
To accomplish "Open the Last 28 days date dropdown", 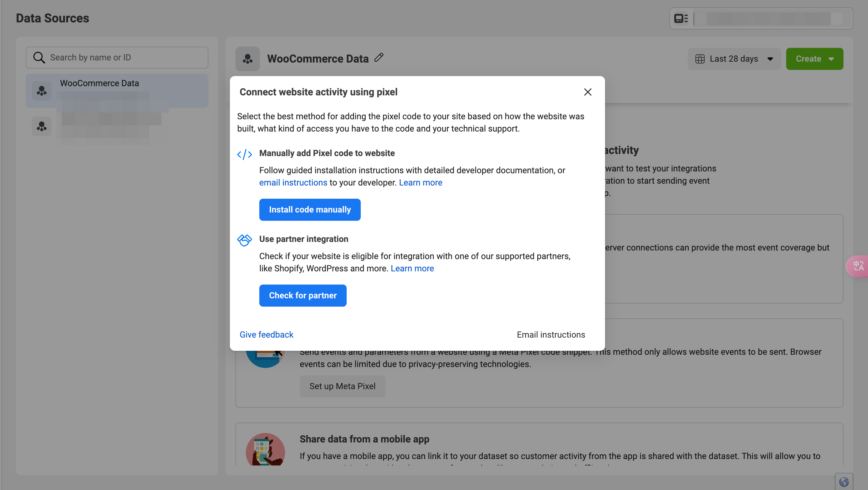I will pos(734,59).
